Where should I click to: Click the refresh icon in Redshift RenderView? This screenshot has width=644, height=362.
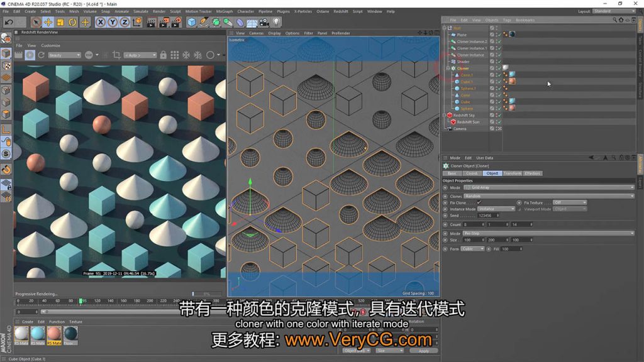(x=41, y=55)
